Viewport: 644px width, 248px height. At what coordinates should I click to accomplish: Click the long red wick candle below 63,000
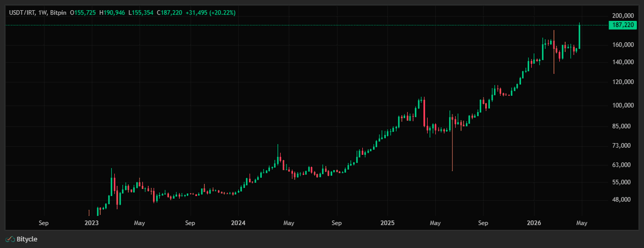452,142
